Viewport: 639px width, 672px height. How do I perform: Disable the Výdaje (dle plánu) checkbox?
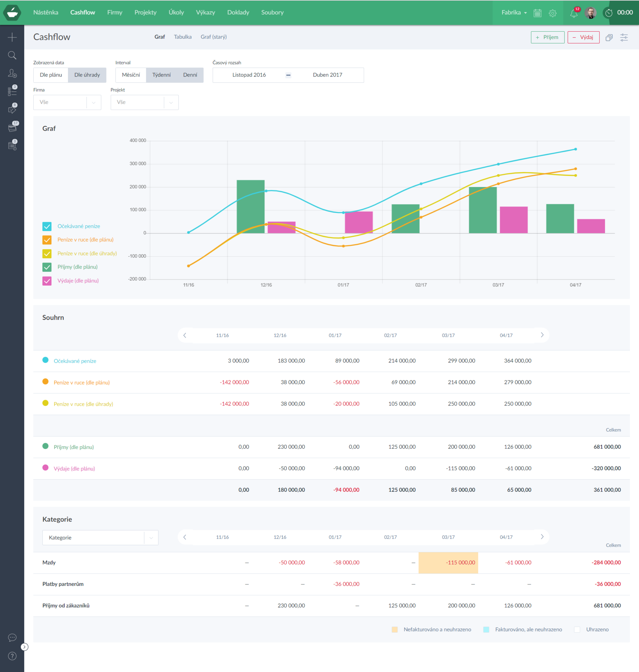(47, 281)
